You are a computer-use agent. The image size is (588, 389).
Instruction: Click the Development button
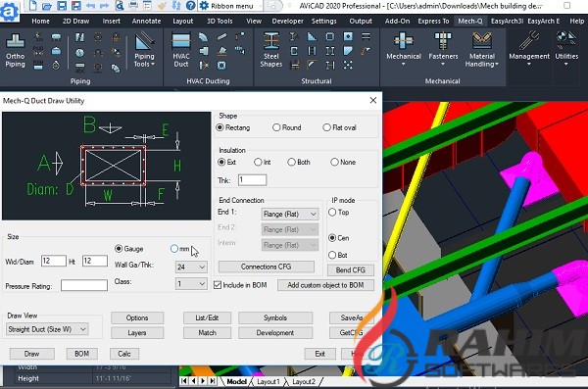(x=275, y=333)
